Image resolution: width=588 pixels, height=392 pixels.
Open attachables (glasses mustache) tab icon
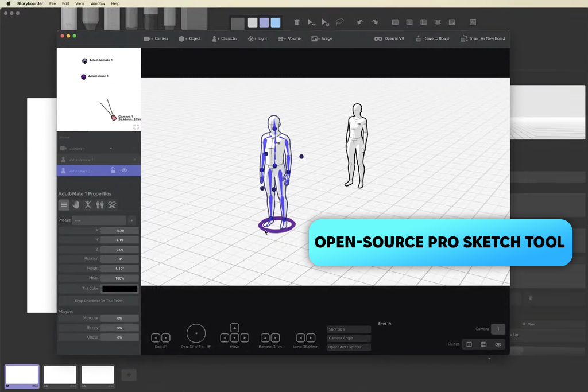click(112, 205)
